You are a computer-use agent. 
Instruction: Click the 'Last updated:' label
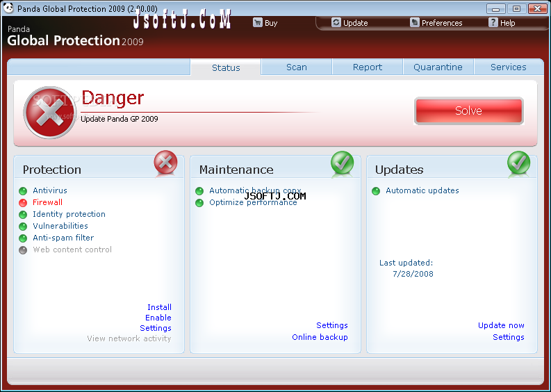click(406, 263)
